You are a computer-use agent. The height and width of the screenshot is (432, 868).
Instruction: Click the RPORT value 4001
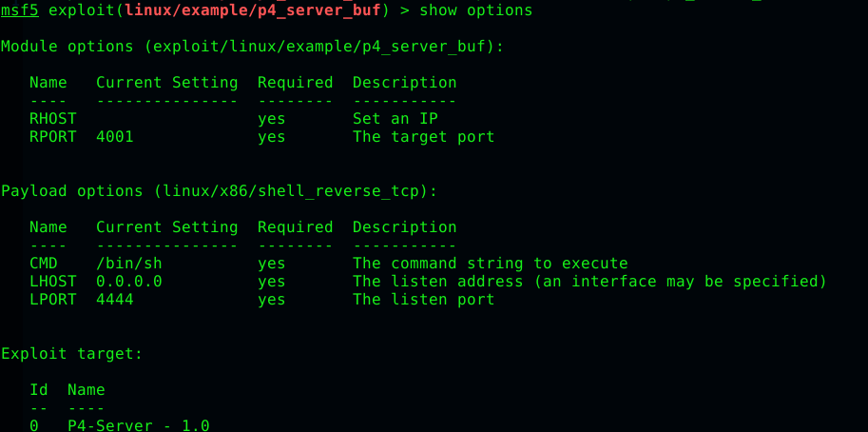tap(115, 137)
